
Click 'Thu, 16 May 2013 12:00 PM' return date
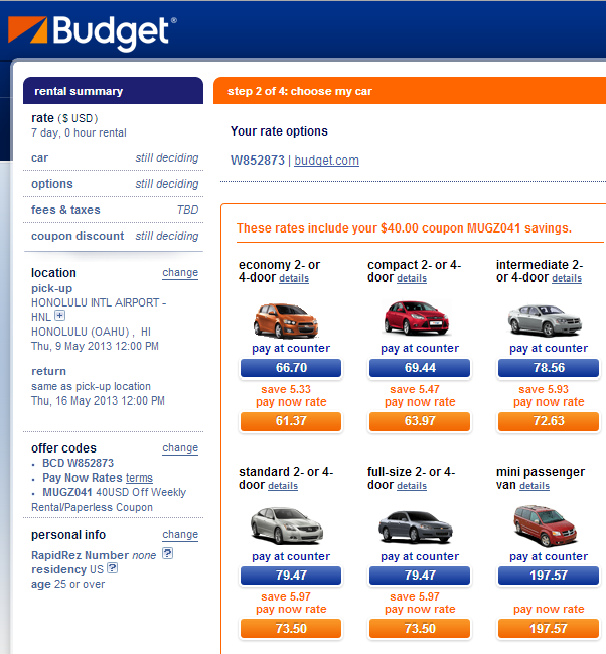[98, 401]
